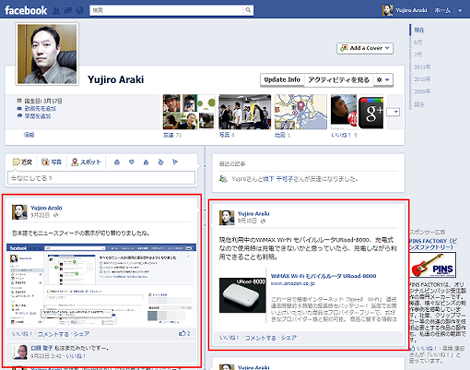Click Yujiro Araki name on WiMAX post
Image resolution: width=470 pixels, height=370 pixels.
click(253, 213)
